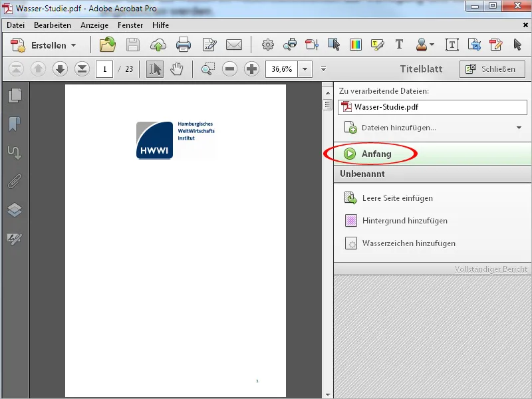Click the page number field showing 1
Image resolution: width=532 pixels, height=399 pixels.
coord(104,69)
